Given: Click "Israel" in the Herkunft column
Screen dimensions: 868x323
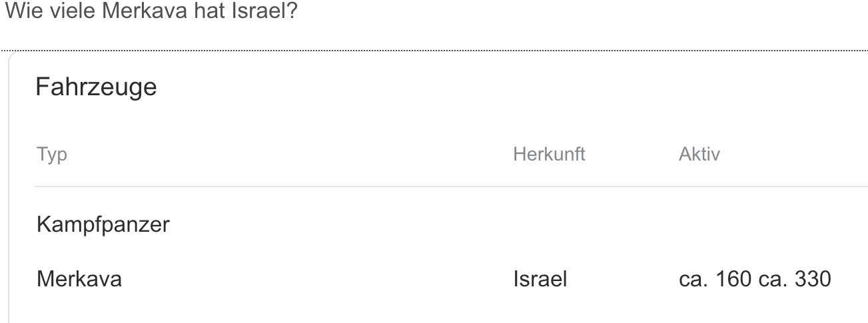Looking at the screenshot, I should (x=540, y=279).
